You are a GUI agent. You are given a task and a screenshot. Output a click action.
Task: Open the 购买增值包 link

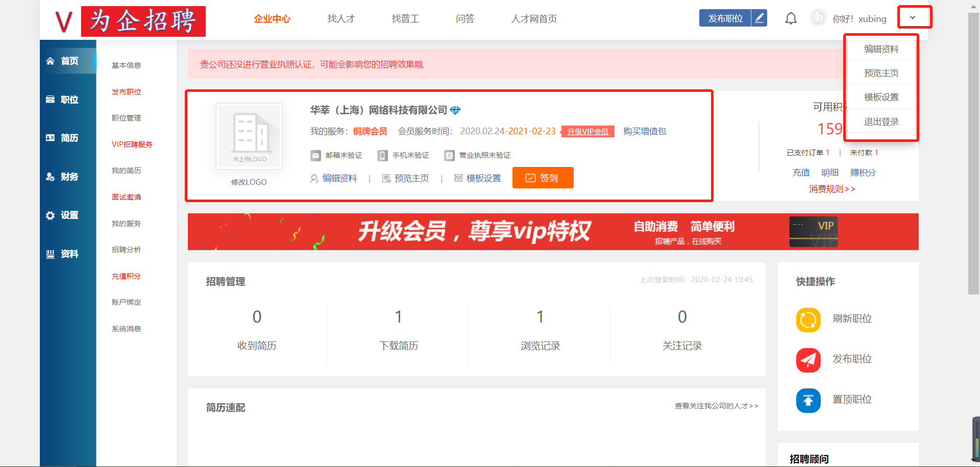tap(645, 131)
